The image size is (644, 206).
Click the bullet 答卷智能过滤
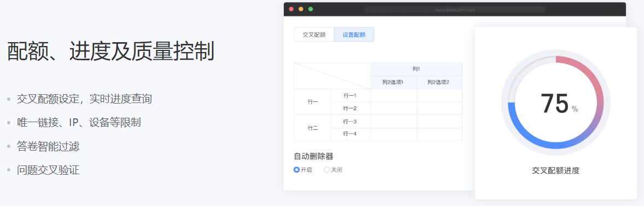coord(48,146)
